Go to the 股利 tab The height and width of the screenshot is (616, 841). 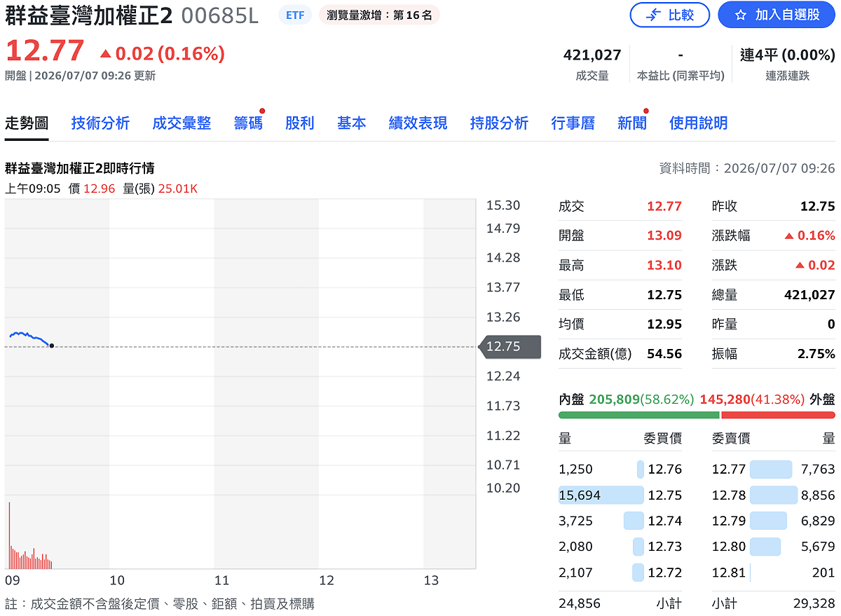[x=300, y=123]
